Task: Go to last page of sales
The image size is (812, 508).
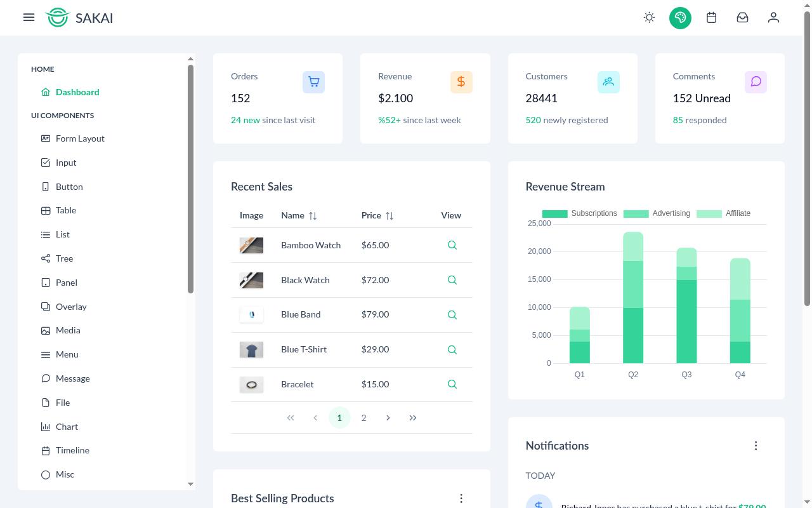Action: pos(413,418)
